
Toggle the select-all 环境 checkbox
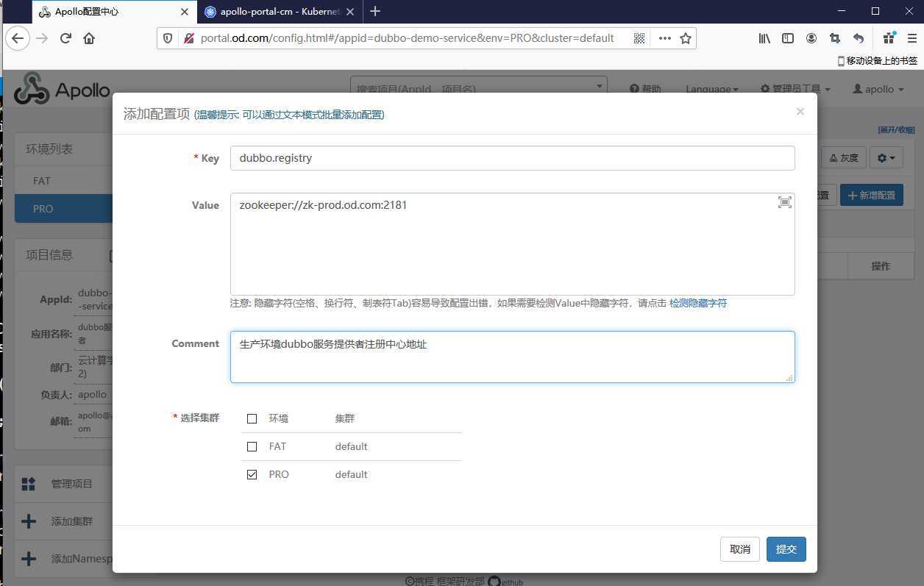(252, 418)
